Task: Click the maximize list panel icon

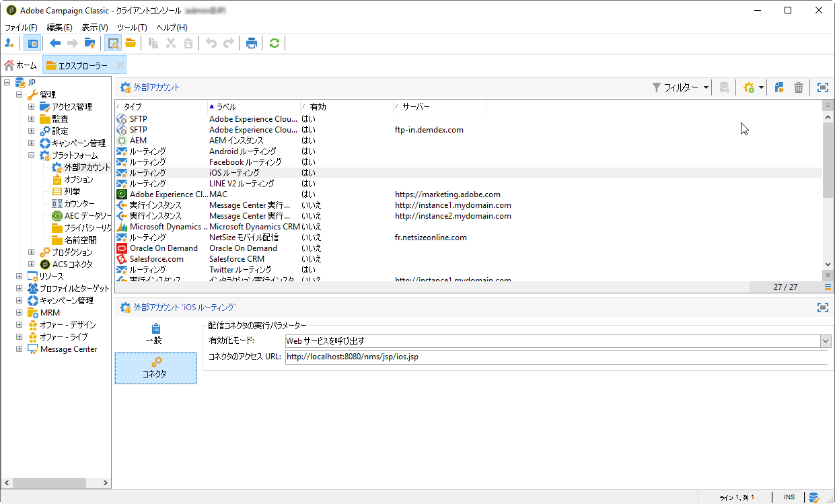Action: click(x=822, y=87)
